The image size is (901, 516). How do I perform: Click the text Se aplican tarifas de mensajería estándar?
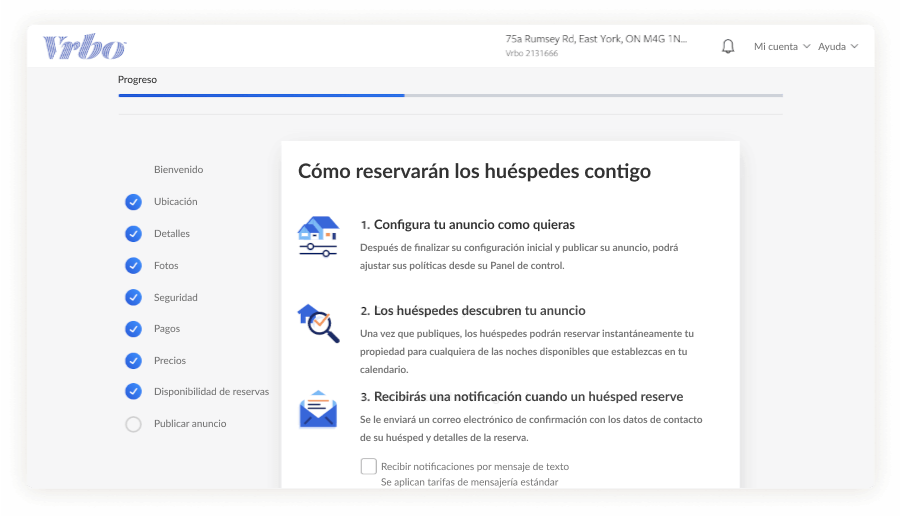pos(469,482)
